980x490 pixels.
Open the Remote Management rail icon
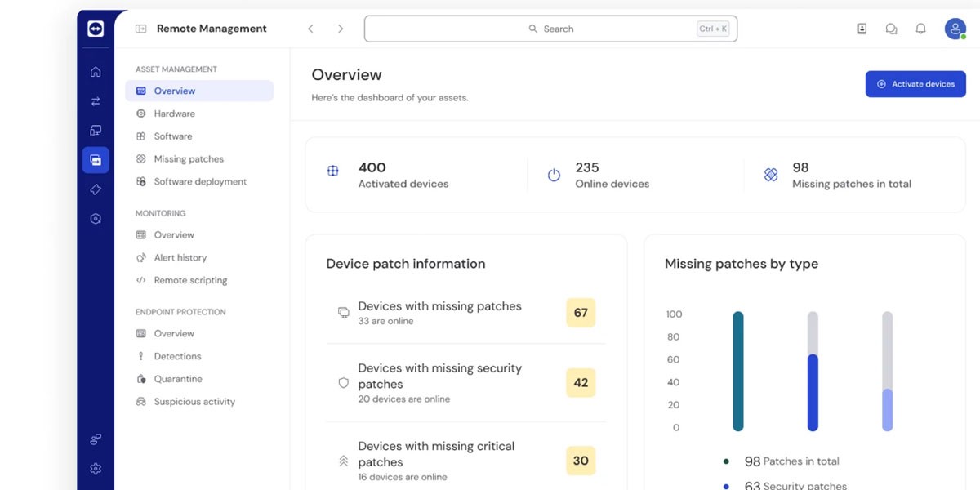click(96, 160)
